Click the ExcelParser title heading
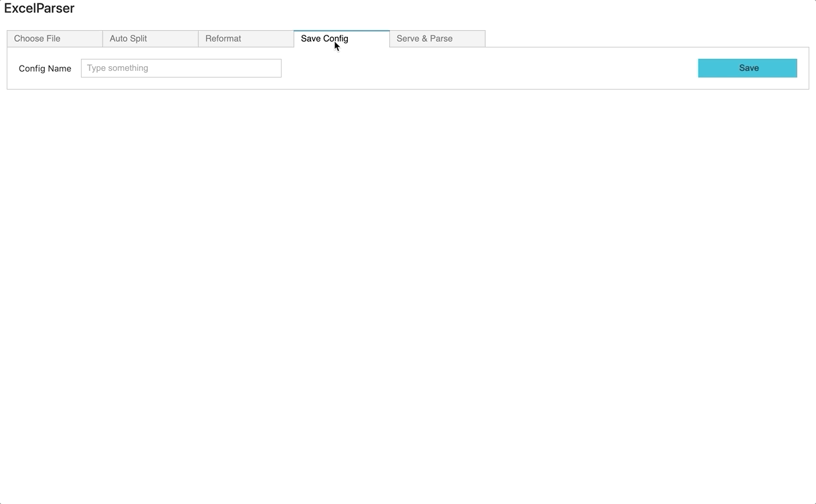Screen dimensions: 816x504 [x=40, y=8]
